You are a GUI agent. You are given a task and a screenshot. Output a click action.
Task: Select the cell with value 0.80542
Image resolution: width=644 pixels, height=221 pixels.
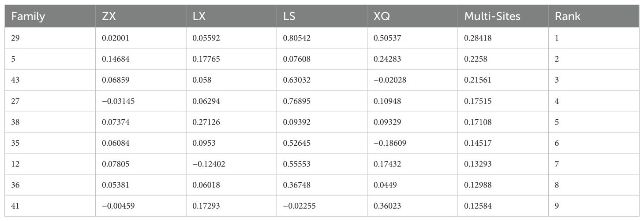(297, 38)
